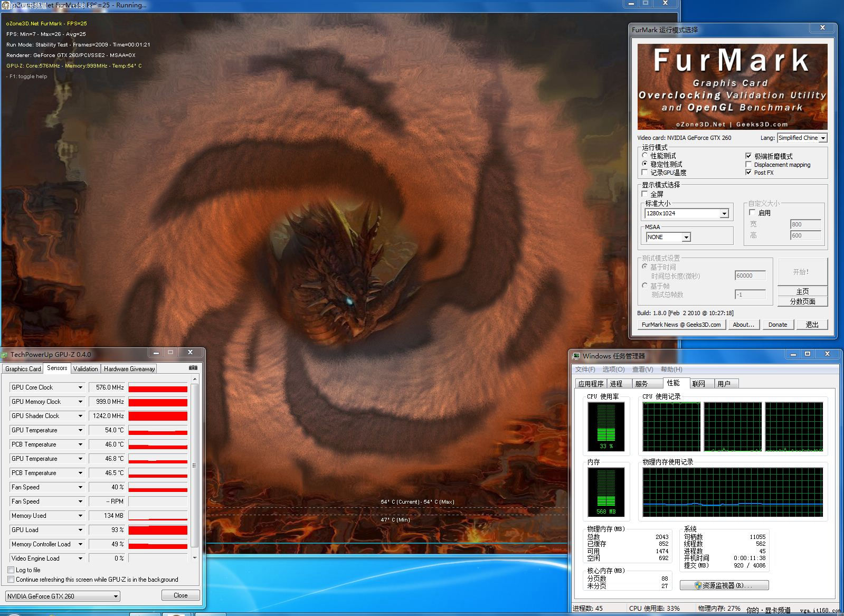This screenshot has width=844, height=616.
Task: Select stability test radio button
Action: point(644,164)
